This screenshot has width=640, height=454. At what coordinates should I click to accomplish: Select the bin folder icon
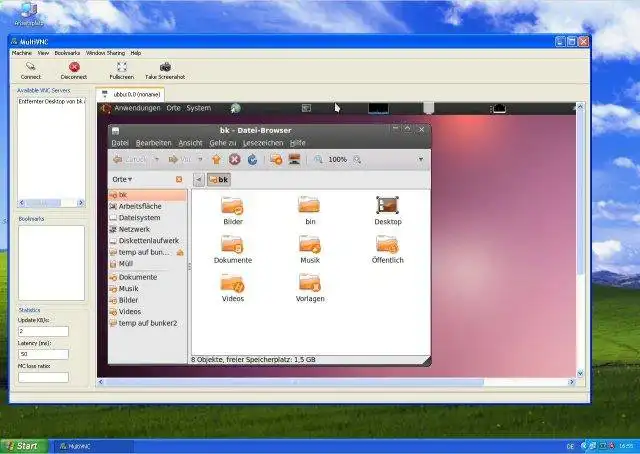[310, 205]
